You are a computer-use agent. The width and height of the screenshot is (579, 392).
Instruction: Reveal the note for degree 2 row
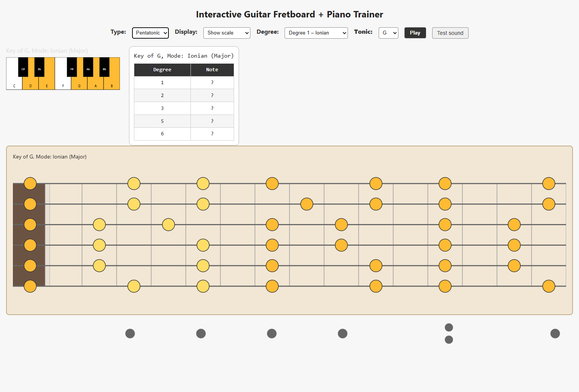212,96
